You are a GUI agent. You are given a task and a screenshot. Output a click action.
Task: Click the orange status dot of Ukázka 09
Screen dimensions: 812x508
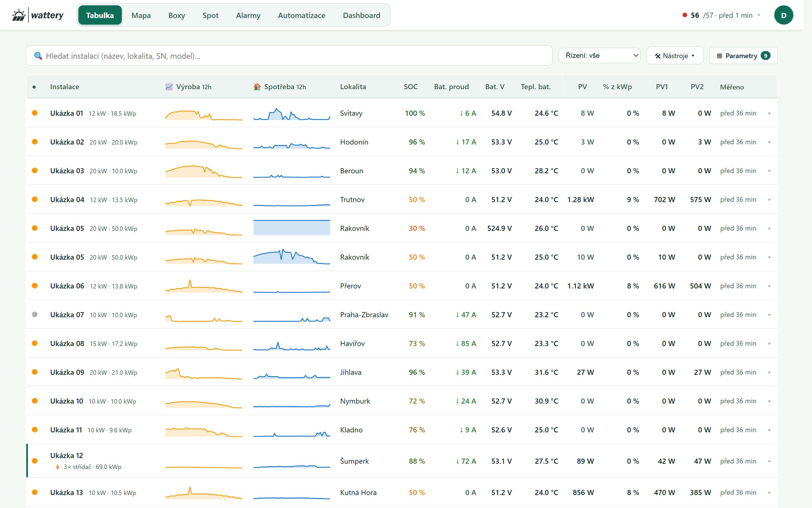[35, 372]
